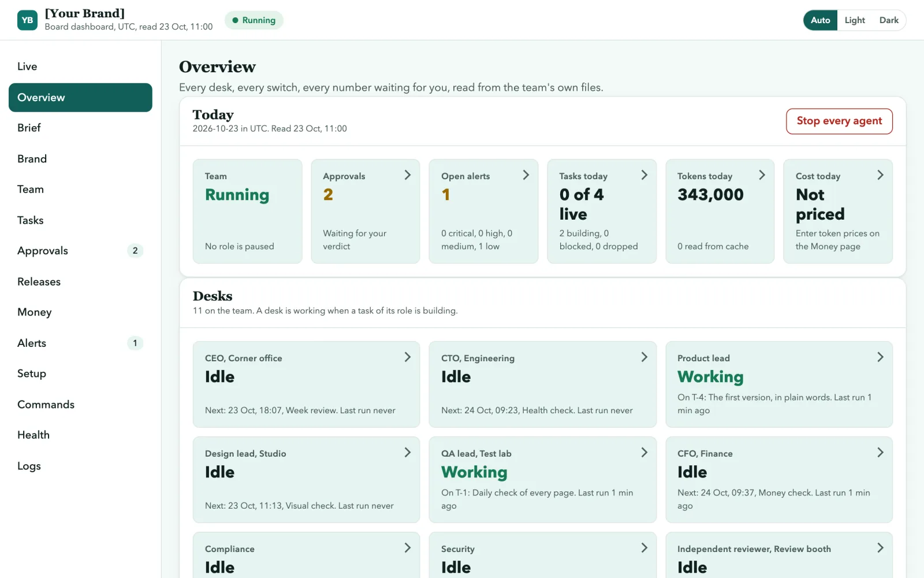Open Team page in sidebar
924x578 pixels.
[80, 190]
